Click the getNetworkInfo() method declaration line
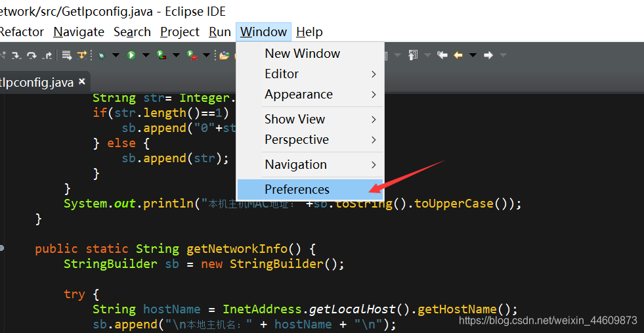Image resolution: width=644 pixels, height=333 pixels. click(175, 249)
